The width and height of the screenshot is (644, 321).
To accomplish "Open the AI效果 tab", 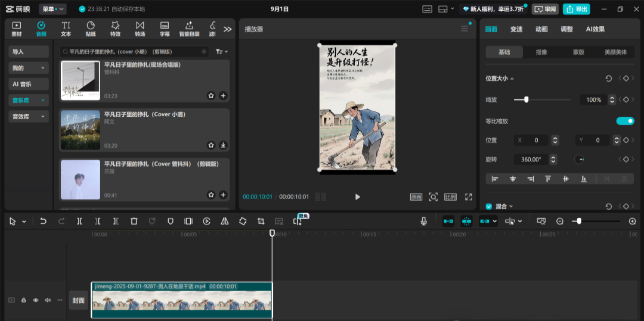I will coord(595,29).
